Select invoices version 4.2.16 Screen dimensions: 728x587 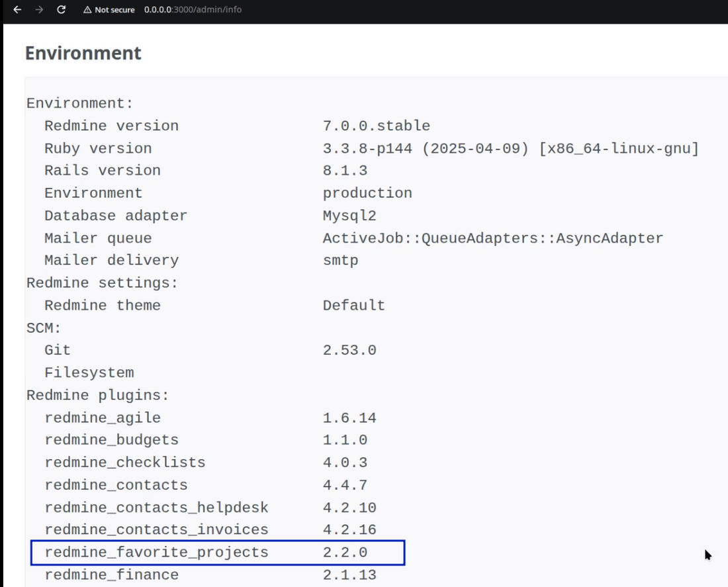point(349,530)
